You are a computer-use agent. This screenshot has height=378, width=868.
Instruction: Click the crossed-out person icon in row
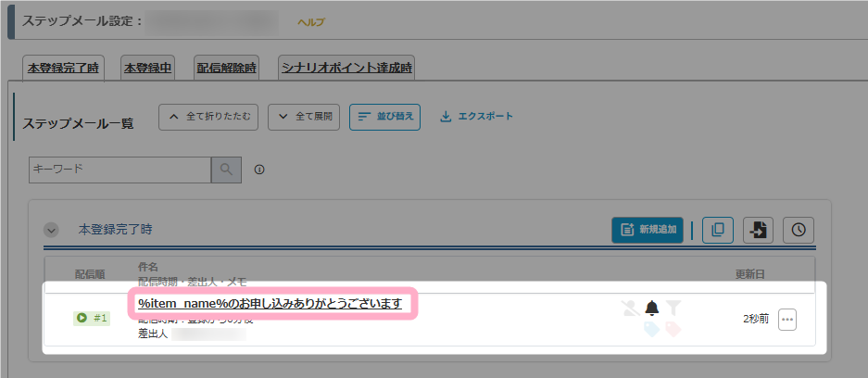point(631,308)
